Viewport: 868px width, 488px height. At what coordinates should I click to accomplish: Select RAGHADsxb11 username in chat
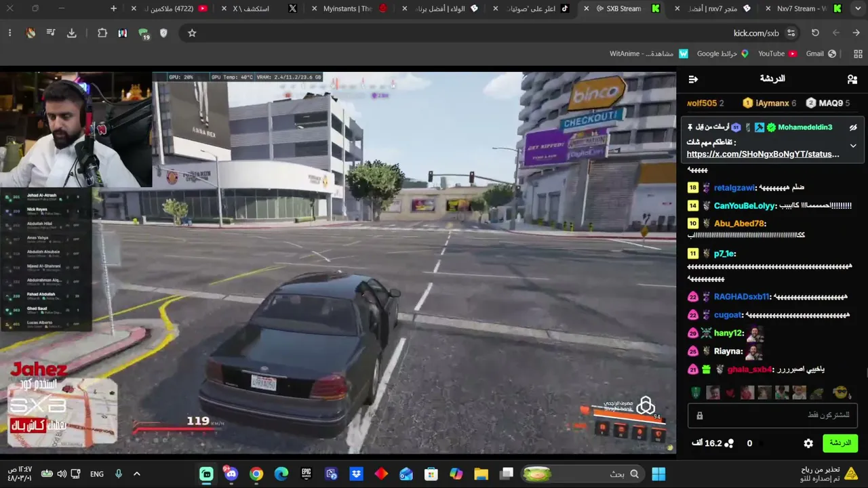[742, 297]
